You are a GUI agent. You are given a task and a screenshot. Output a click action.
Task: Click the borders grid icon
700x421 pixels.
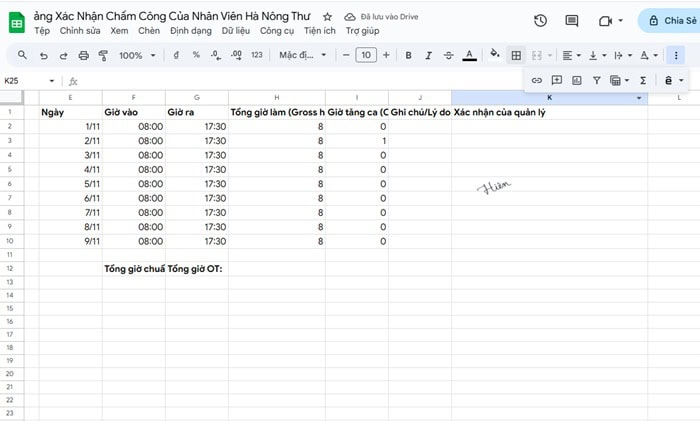[516, 55]
